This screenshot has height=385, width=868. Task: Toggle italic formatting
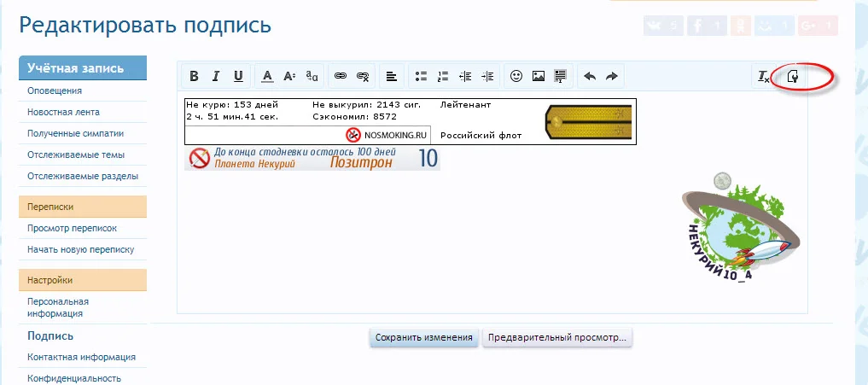217,77
